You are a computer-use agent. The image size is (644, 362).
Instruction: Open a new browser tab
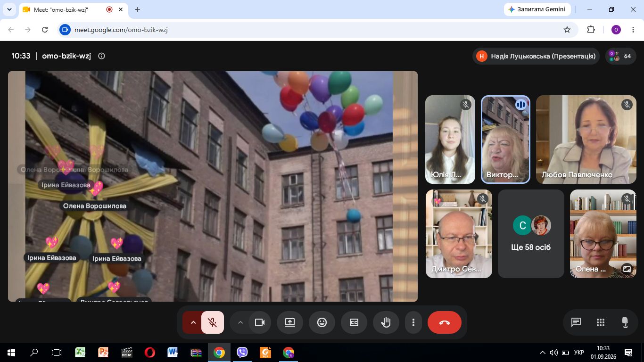pos(138,9)
